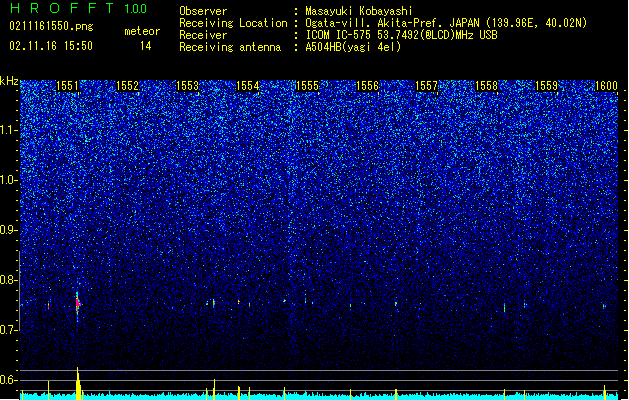The image size is (629, 400).
Task: Click the date stamp 02.11.16 15:50
Action: tap(51, 46)
